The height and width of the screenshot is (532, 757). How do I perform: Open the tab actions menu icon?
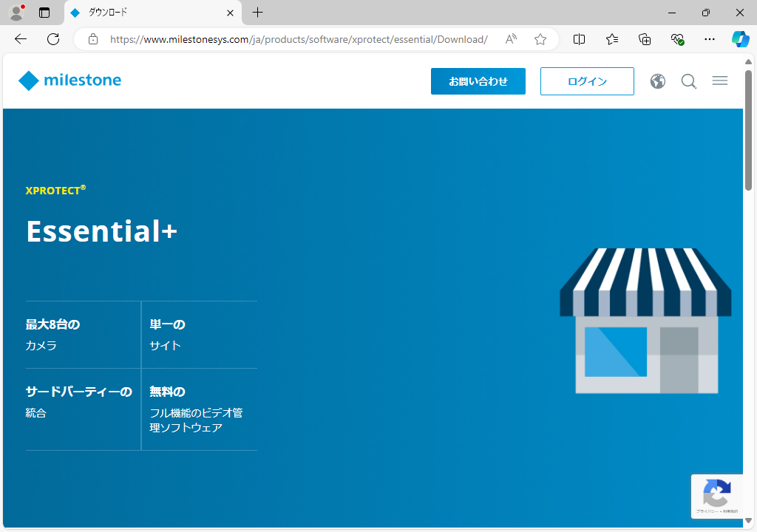click(44, 13)
